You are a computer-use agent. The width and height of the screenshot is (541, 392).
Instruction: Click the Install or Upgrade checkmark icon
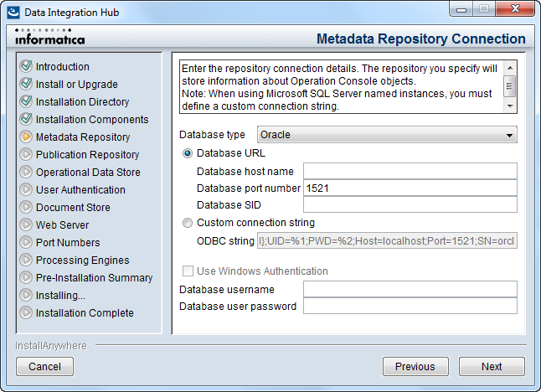coord(26,84)
